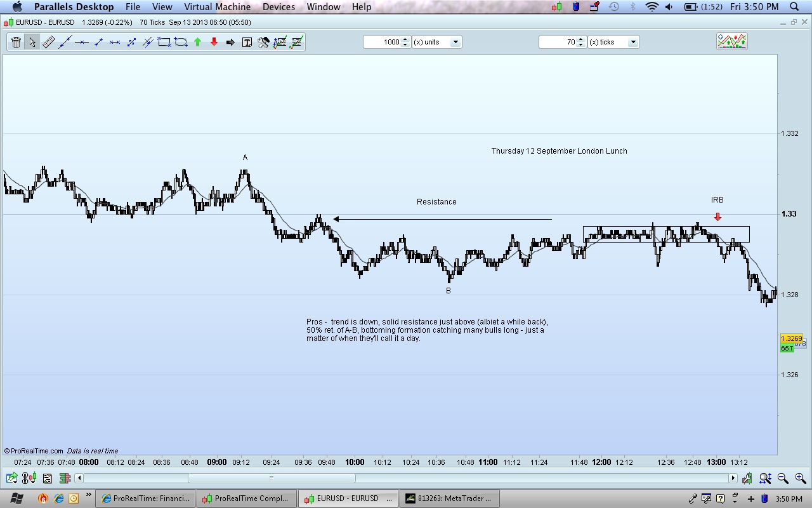Open the hammer and wrench settings tool

point(263,42)
